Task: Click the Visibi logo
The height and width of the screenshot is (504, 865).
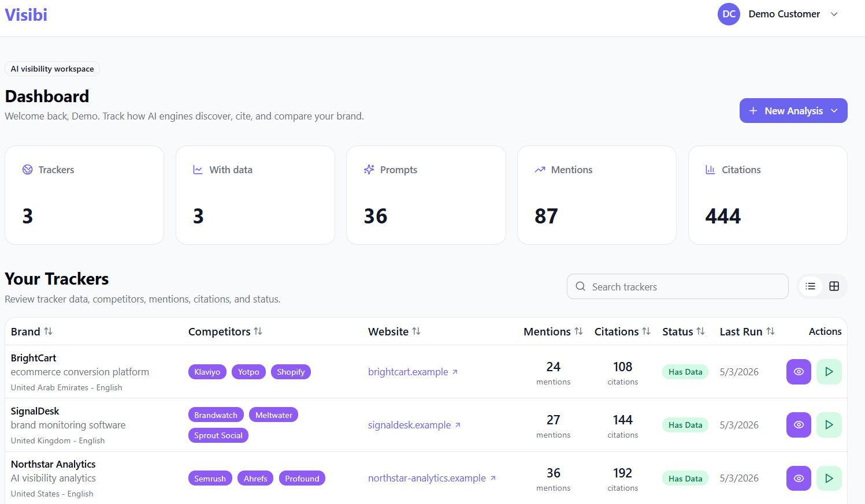Action: (x=26, y=14)
